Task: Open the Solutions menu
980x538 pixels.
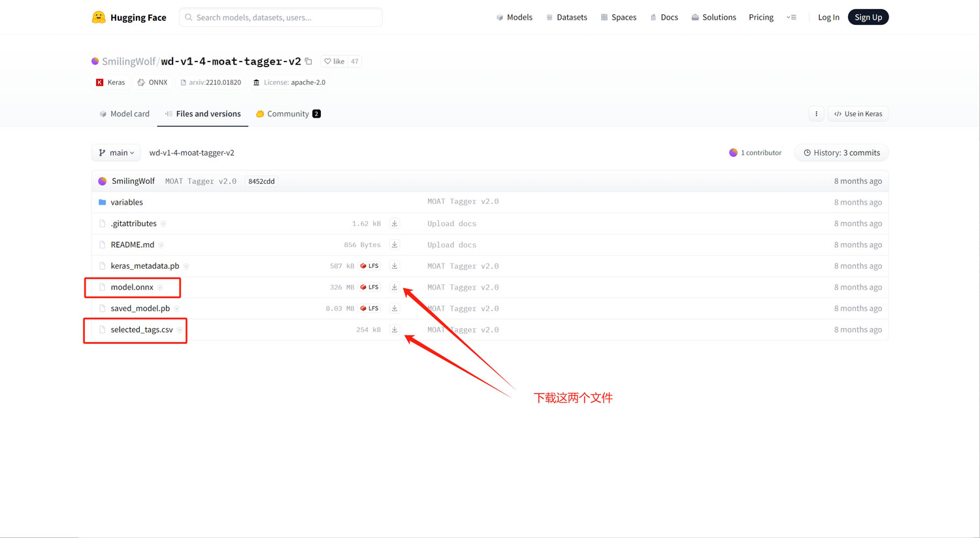Action: click(x=713, y=17)
